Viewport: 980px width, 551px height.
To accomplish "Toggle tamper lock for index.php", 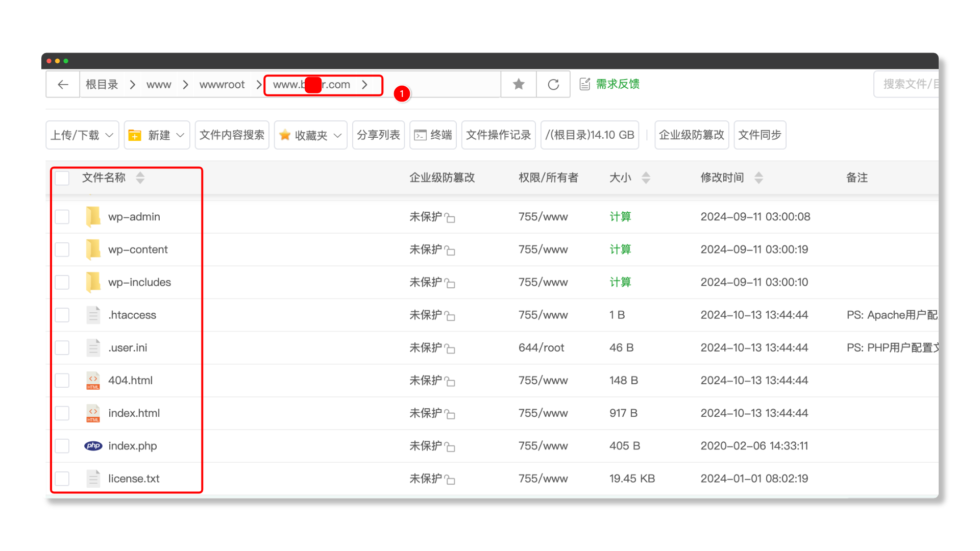I will click(450, 446).
